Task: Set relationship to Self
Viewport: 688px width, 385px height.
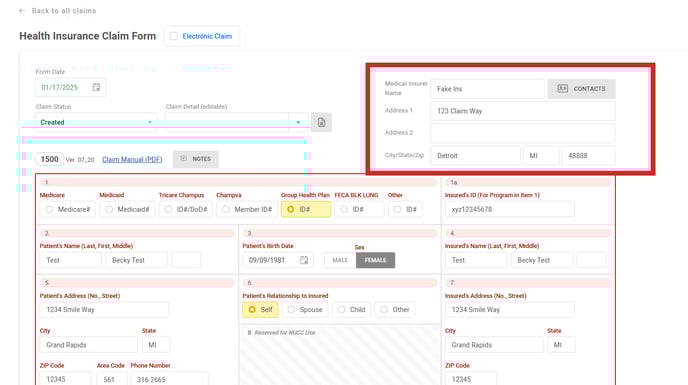Action: coord(260,309)
